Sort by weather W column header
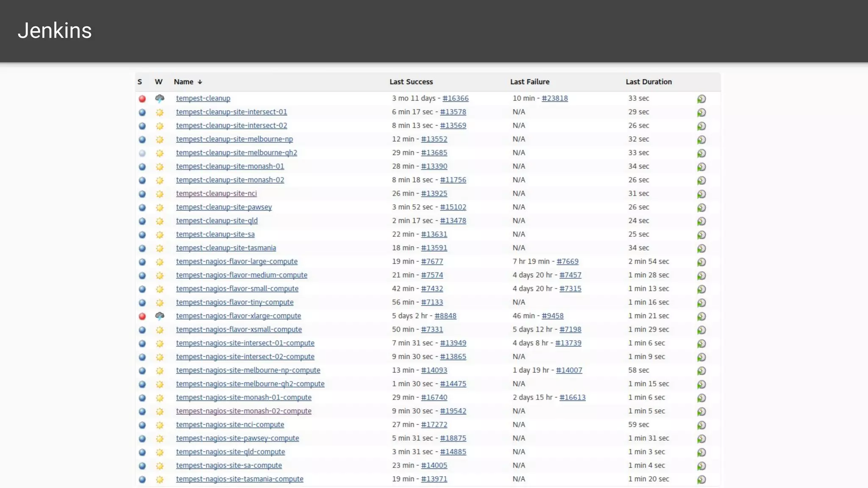 point(159,82)
